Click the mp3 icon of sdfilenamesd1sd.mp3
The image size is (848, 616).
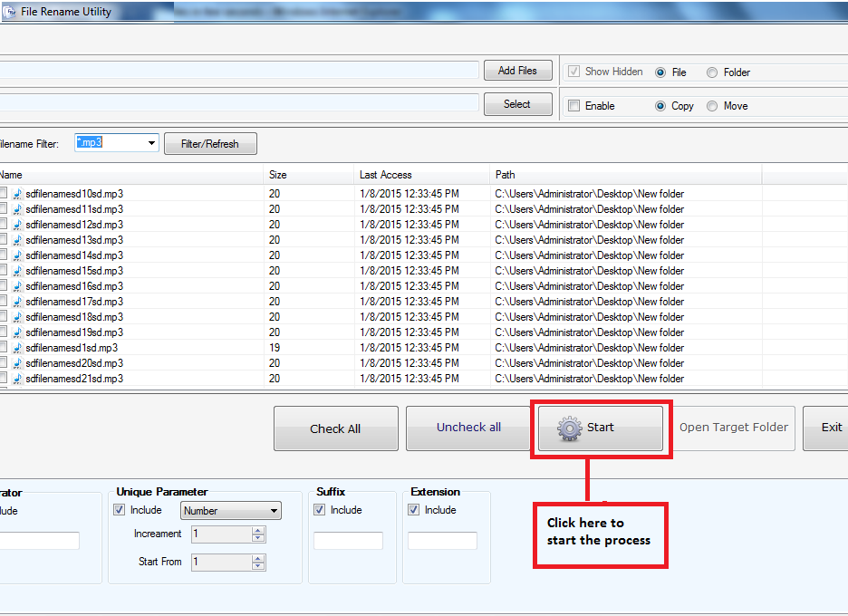(x=18, y=348)
